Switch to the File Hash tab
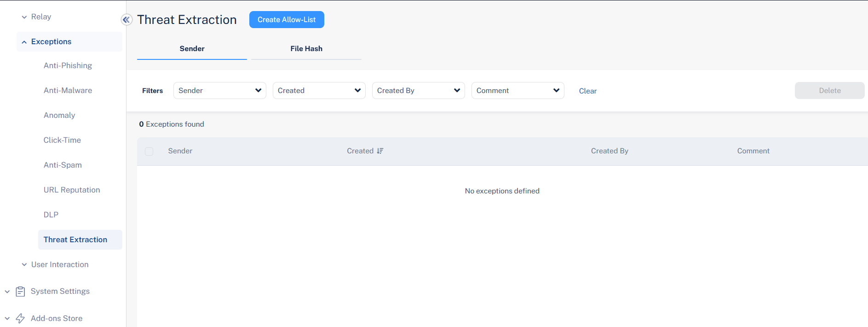Image resolution: width=868 pixels, height=327 pixels. pos(306,49)
